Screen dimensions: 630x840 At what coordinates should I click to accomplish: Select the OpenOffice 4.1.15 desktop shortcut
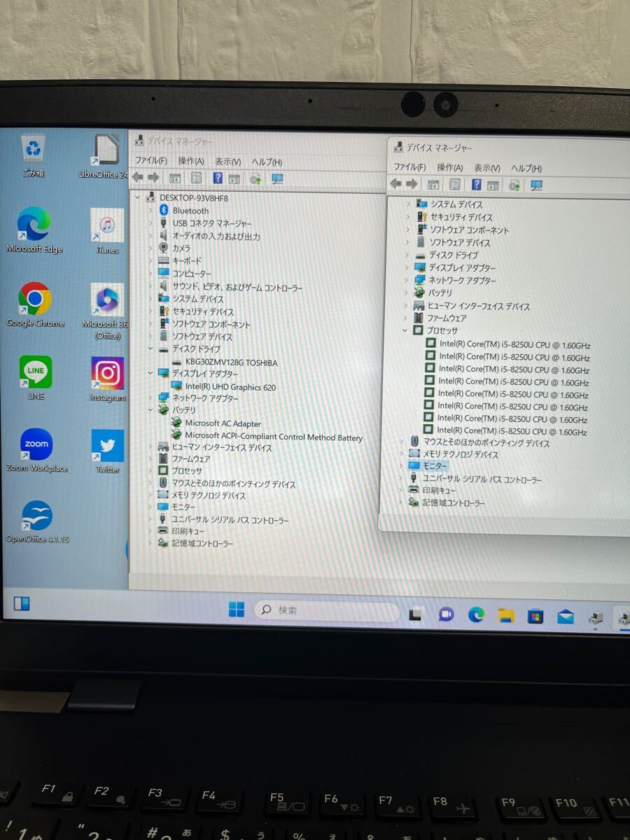(x=37, y=522)
